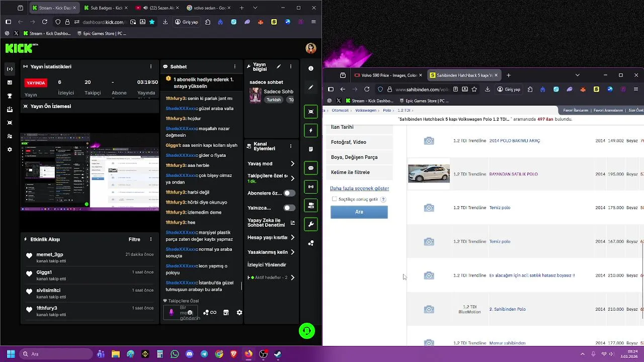Switch to volvo sedan Google tab
644x362 pixels.
click(x=208, y=8)
